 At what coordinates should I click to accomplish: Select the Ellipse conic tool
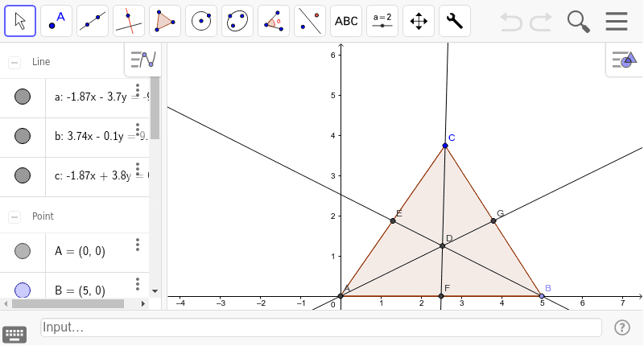[x=237, y=21]
